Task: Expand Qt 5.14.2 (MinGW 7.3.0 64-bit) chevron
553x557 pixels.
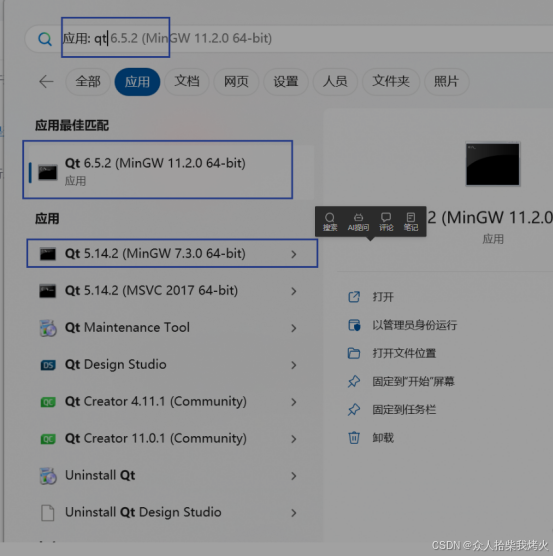Action: pos(294,254)
